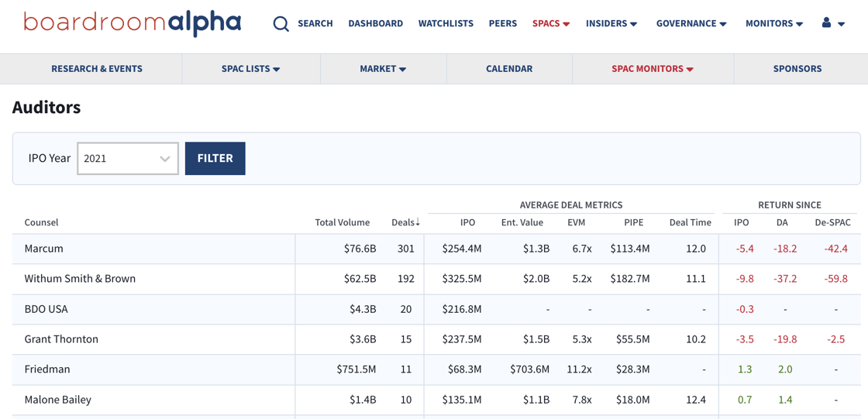Go to the DASHBOARD page
Image resolution: width=868 pixels, height=419 pixels.
point(375,24)
